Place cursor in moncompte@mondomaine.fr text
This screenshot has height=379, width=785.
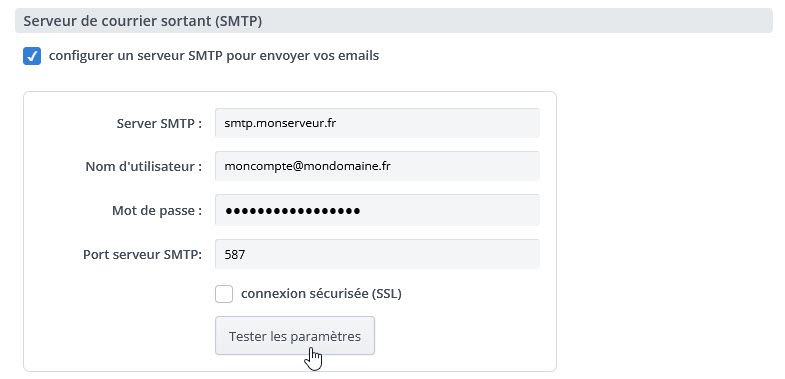(307, 166)
